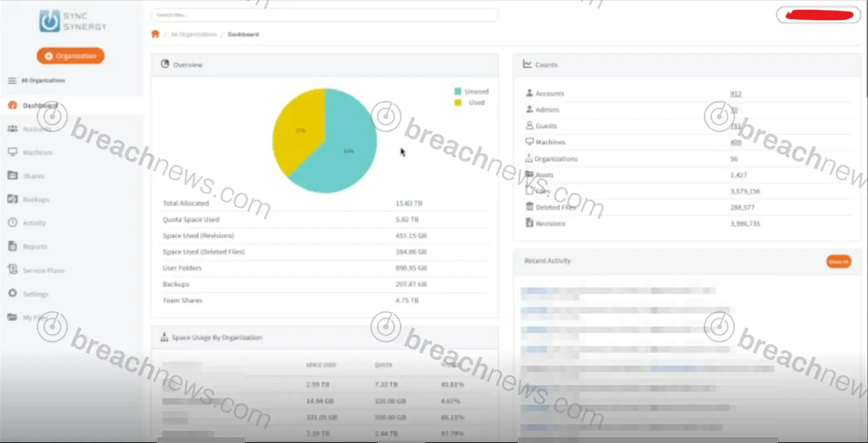Viewport: 868px width, 443px height.
Task: Click the Service Plans sidebar icon
Action: (13, 270)
